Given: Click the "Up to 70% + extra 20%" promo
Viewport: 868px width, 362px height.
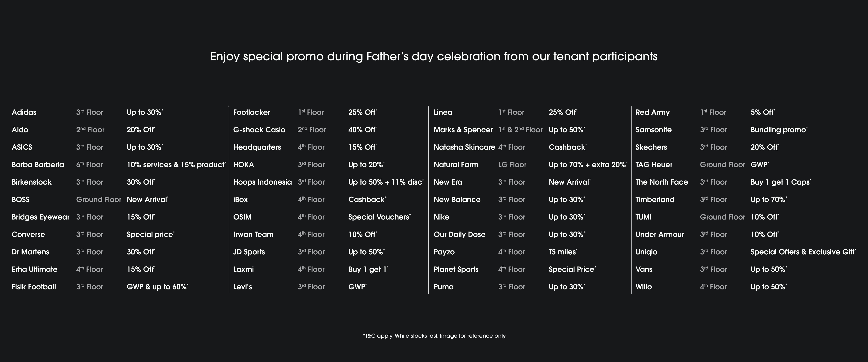Looking at the screenshot, I should [x=587, y=165].
